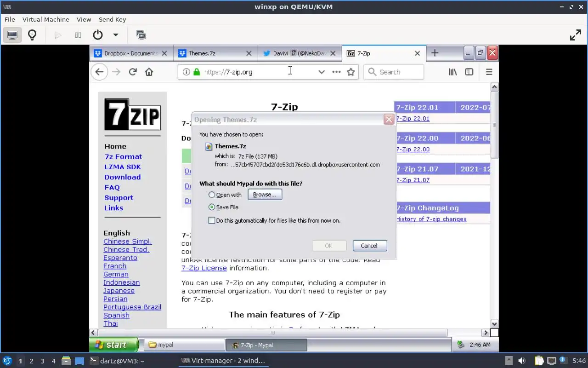The height and width of the screenshot is (368, 588).
Task: Close the Dropbox - Documents tab
Action: tap(164, 53)
